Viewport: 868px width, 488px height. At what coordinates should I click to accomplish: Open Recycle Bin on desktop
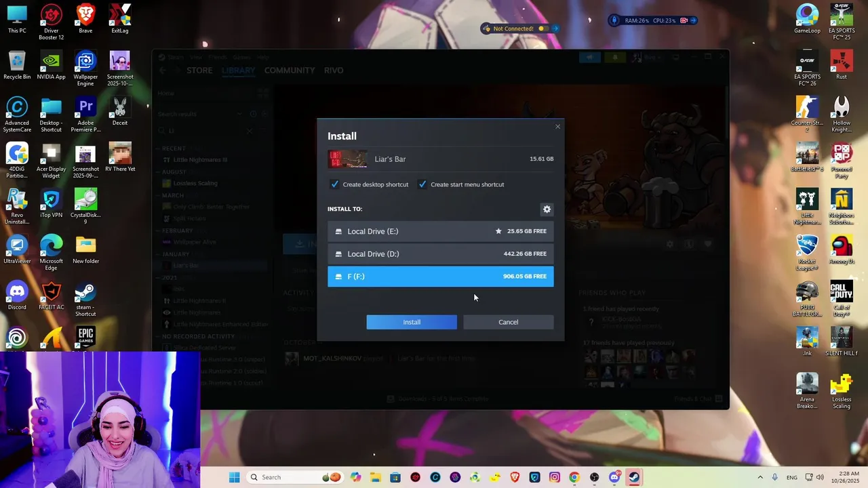(17, 66)
